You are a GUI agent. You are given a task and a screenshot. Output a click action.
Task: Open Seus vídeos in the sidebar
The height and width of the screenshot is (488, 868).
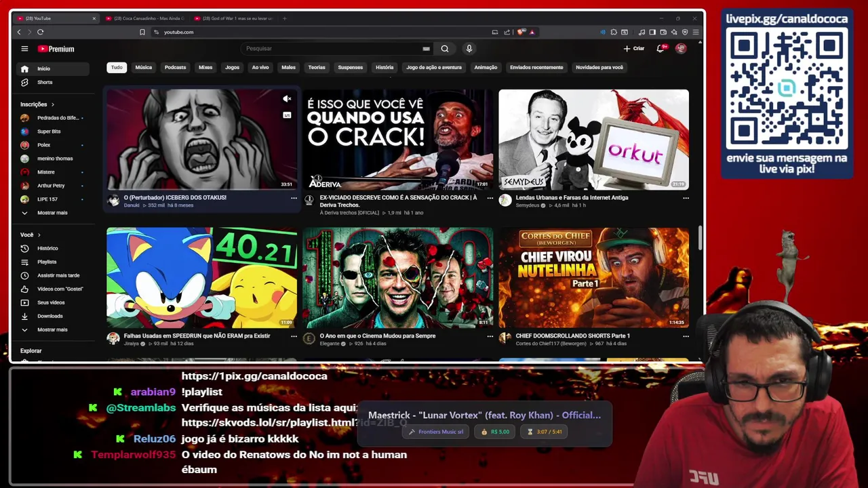(x=53, y=302)
